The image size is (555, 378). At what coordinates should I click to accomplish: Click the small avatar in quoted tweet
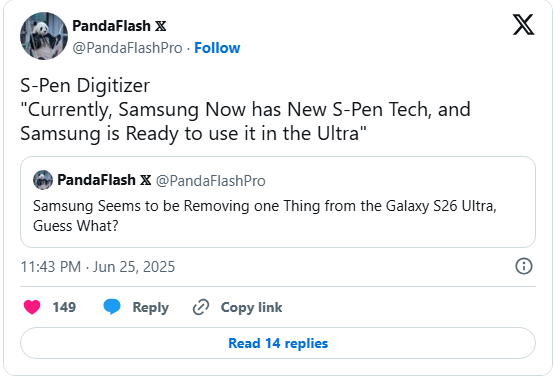point(43,180)
